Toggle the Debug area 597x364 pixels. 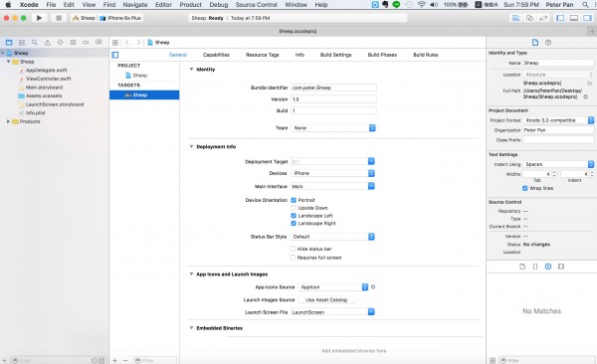coord(574,18)
